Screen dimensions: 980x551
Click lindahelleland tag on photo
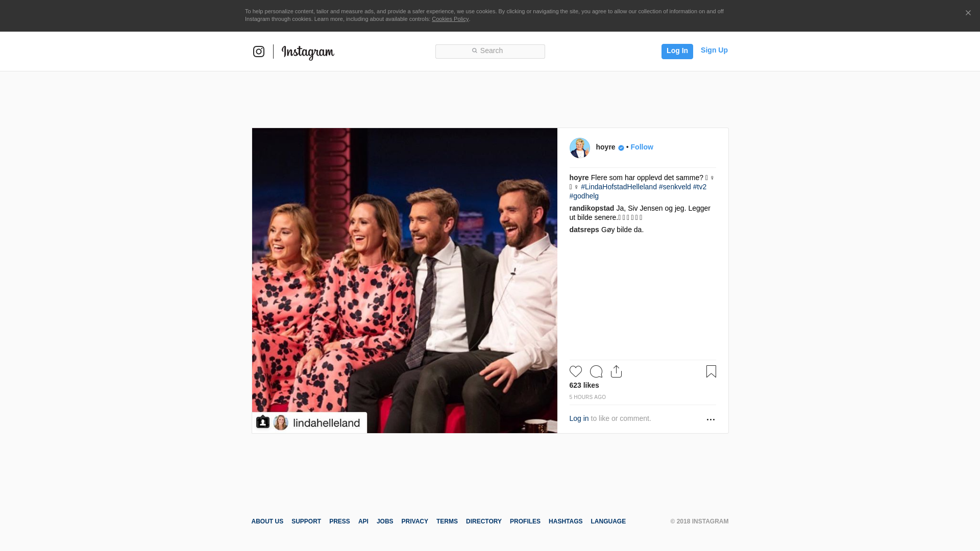click(x=327, y=423)
